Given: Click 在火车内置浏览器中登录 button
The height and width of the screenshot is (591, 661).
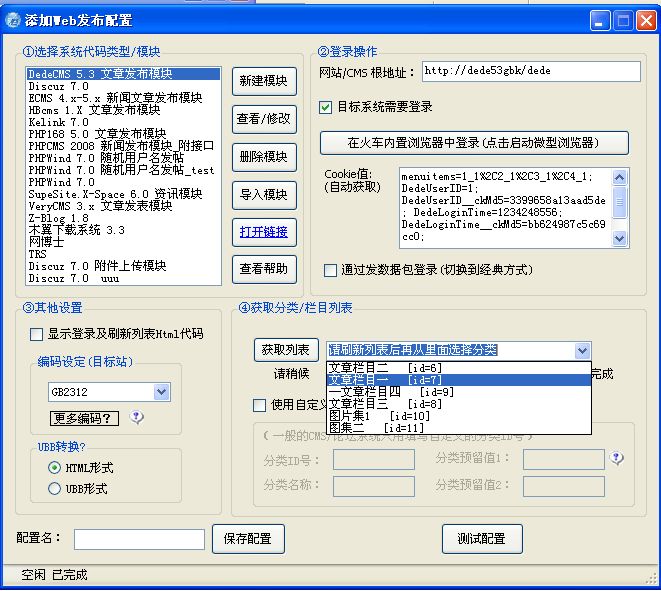Looking at the screenshot, I should click(x=473, y=143).
